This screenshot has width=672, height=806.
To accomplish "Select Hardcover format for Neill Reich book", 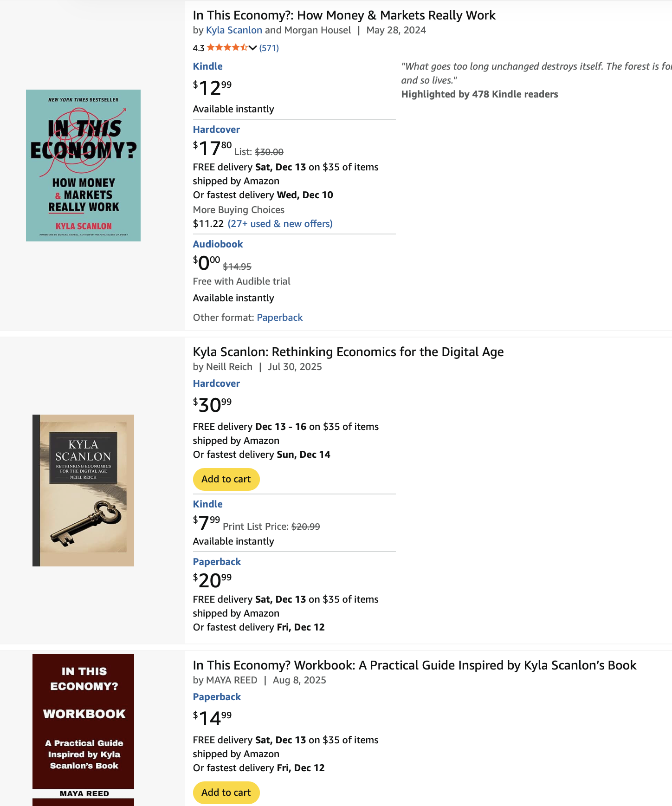I will (x=216, y=383).
